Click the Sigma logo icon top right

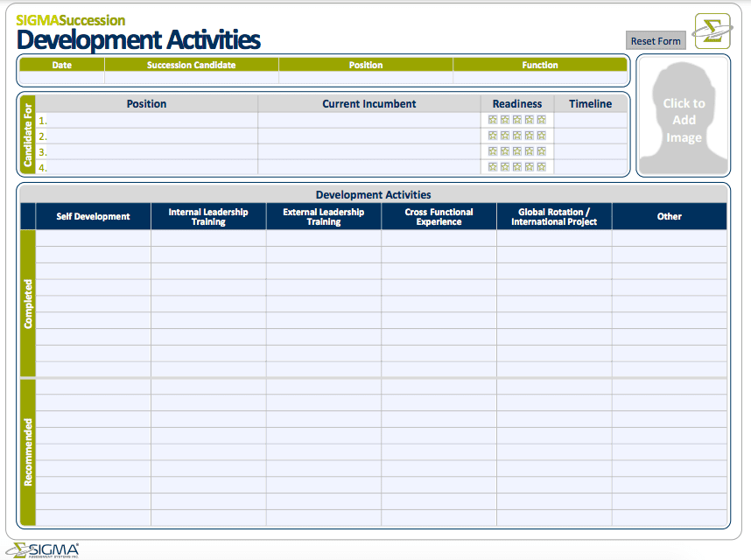(x=712, y=31)
